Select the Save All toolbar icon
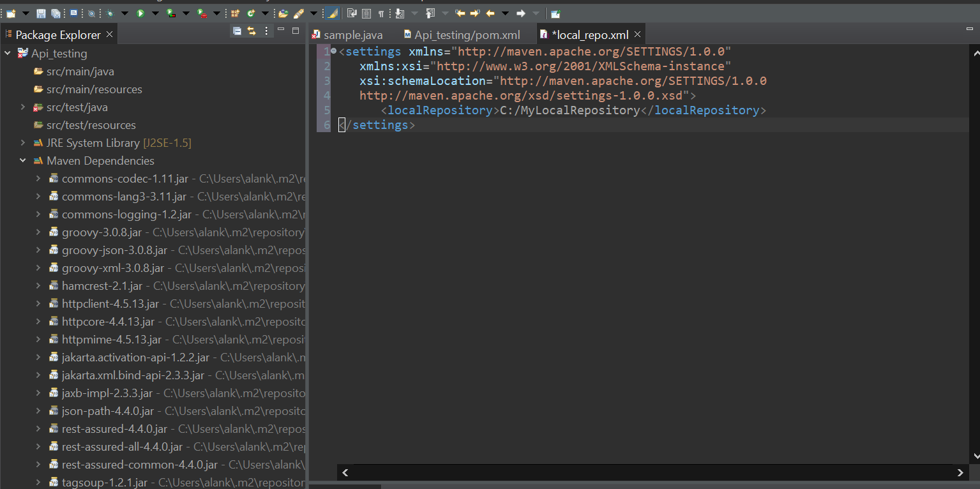 coord(57,13)
